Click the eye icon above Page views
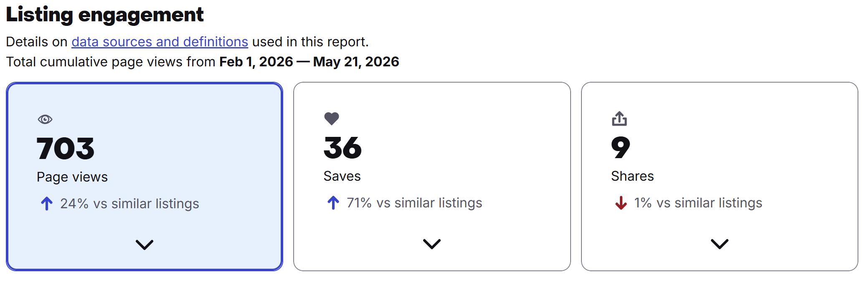The width and height of the screenshot is (868, 285). (45, 119)
